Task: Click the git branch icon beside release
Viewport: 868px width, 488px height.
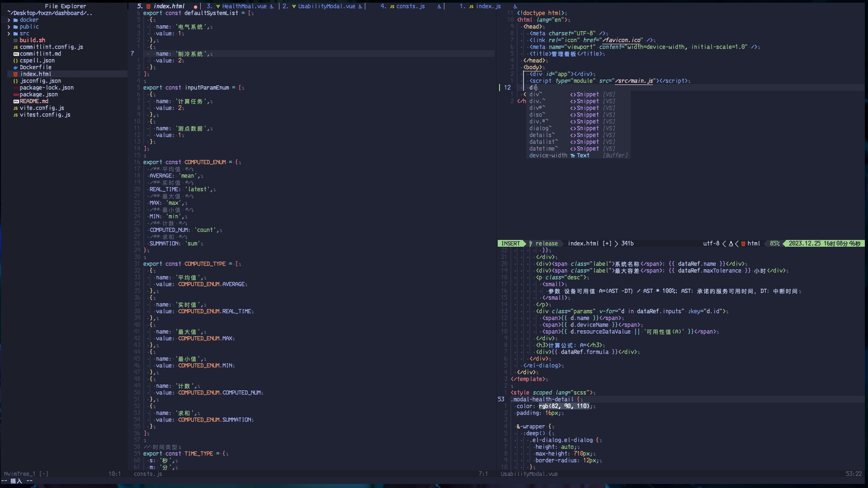Action: point(531,244)
